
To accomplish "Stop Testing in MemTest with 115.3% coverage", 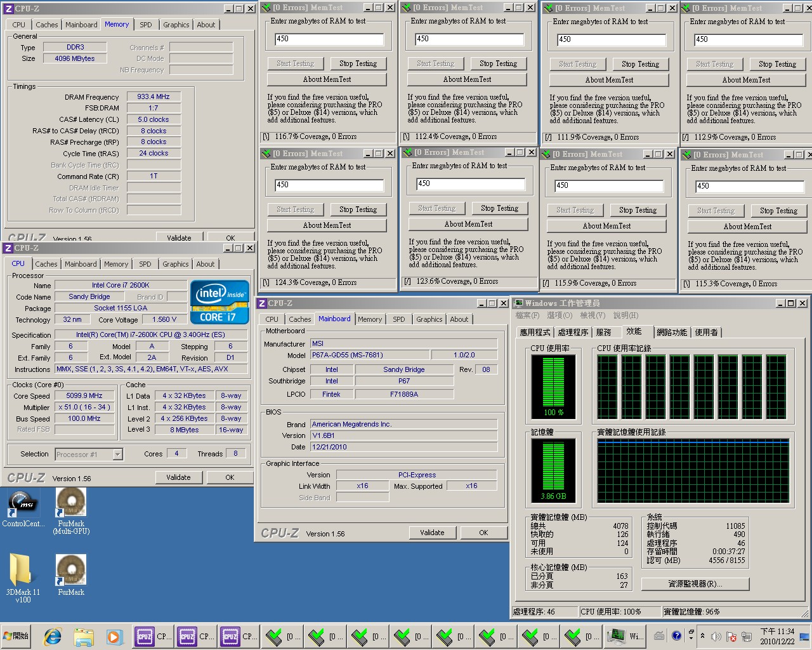I will pos(779,211).
